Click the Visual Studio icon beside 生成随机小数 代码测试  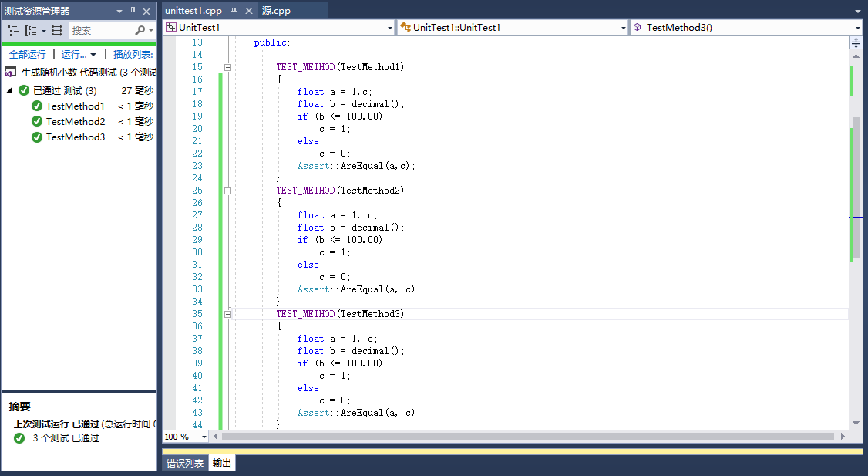pos(11,72)
